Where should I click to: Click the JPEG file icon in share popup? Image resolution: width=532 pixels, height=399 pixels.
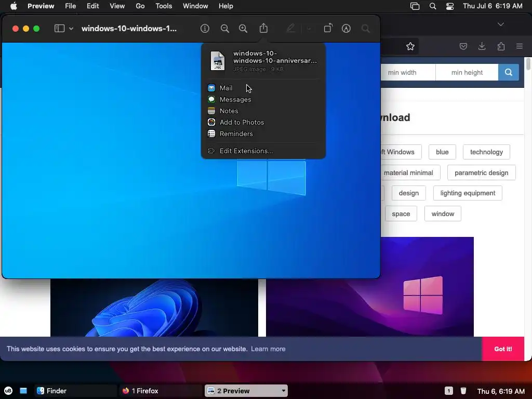(218, 61)
